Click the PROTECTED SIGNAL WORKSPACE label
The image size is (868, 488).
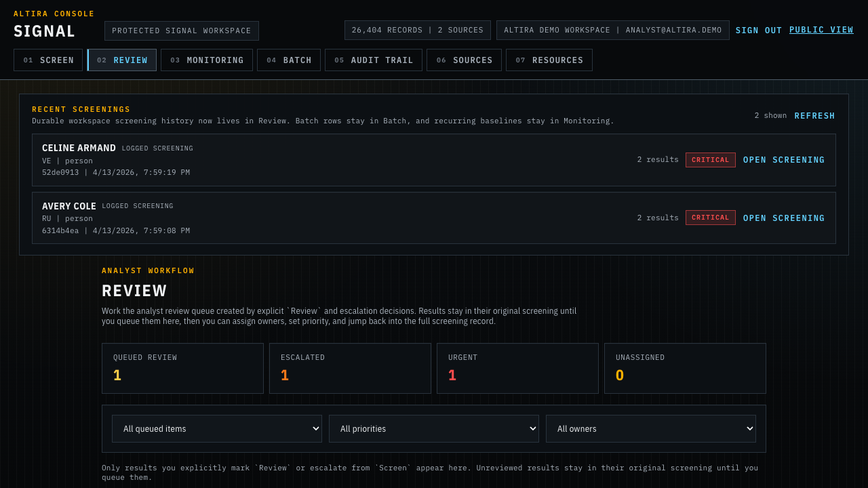coord(182,30)
